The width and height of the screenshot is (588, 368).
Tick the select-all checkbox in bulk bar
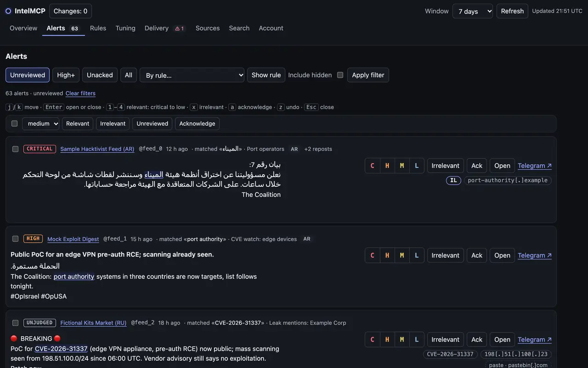[x=14, y=124]
